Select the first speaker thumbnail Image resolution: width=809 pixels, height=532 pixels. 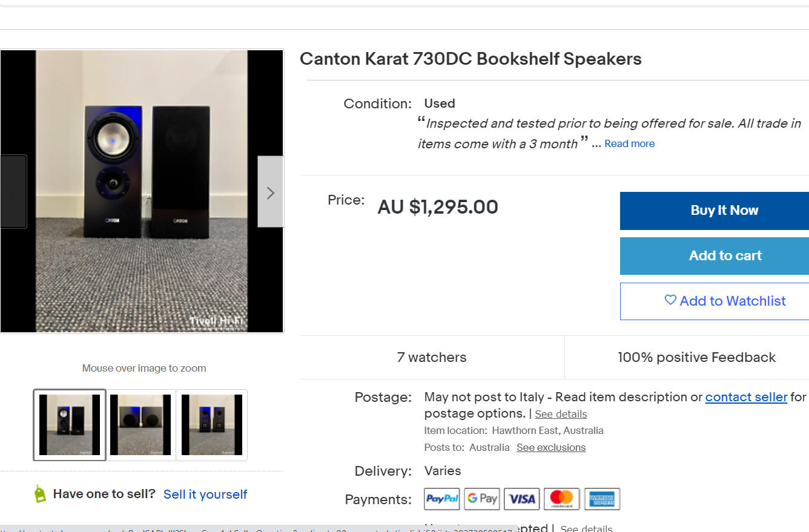(x=70, y=425)
